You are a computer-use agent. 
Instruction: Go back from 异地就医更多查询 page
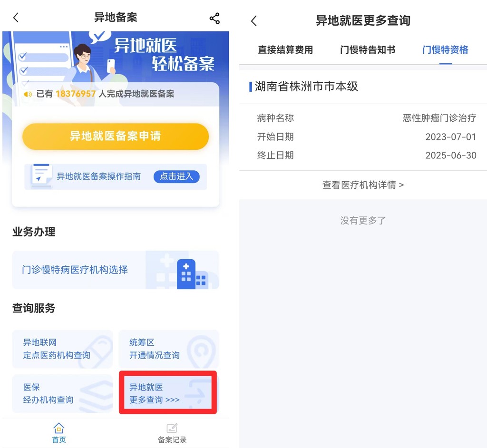(x=254, y=21)
